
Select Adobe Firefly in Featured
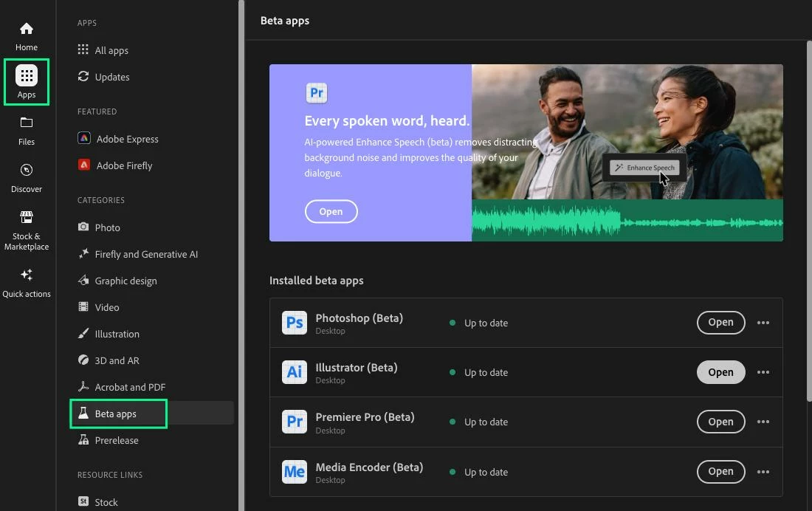click(115, 165)
